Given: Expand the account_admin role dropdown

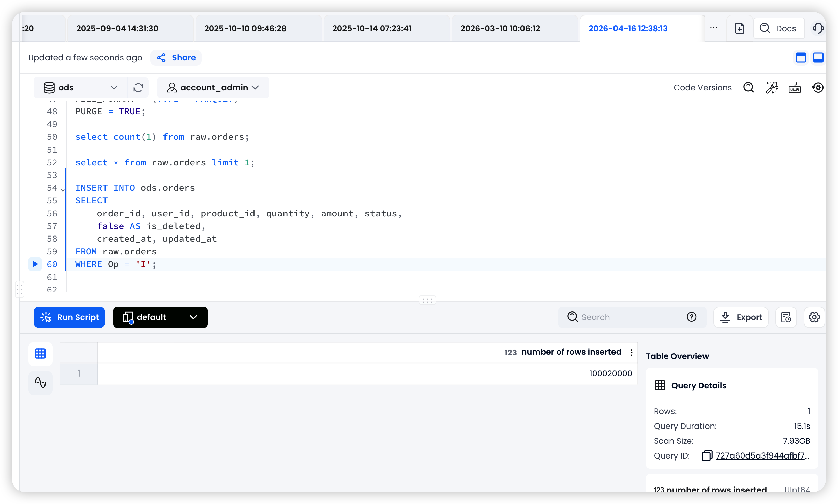Looking at the screenshot, I should click(x=213, y=88).
